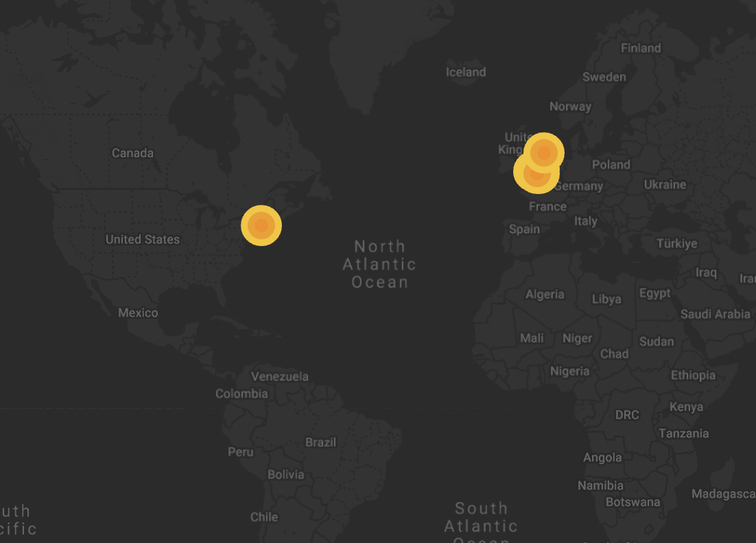
Task: Click the Egypt country label
Action: (x=654, y=293)
